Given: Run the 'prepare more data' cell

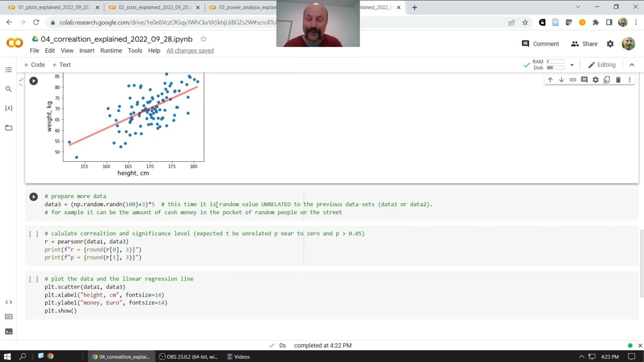Looking at the screenshot, I should (33, 197).
